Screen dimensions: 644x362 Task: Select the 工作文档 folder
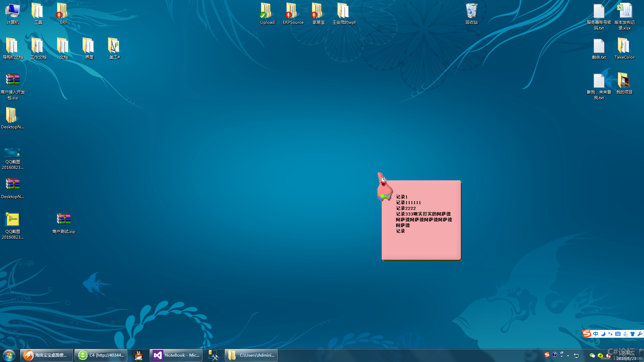38,49
